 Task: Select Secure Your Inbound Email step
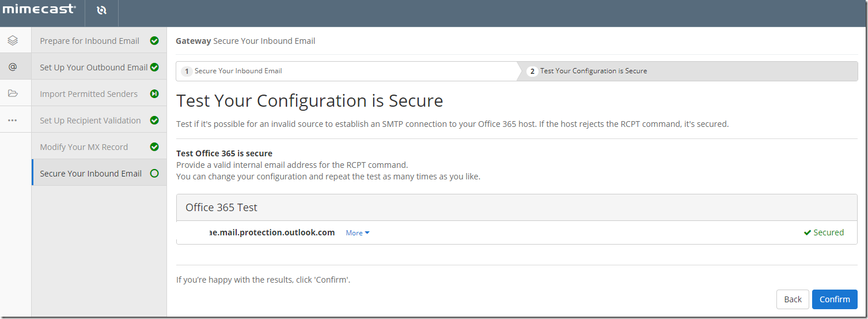pos(99,173)
